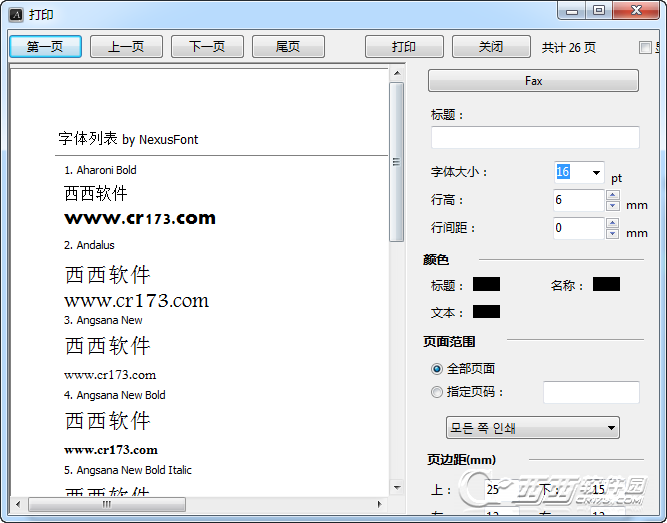This screenshot has height=523, width=667.
Task: Pick the 标题 title color swatch
Action: tap(486, 284)
